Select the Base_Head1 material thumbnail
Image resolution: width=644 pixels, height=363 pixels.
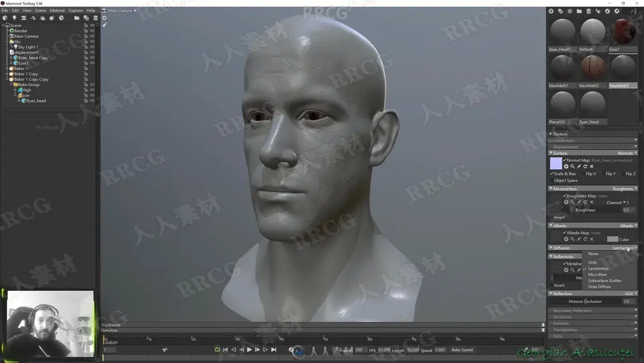click(x=563, y=32)
